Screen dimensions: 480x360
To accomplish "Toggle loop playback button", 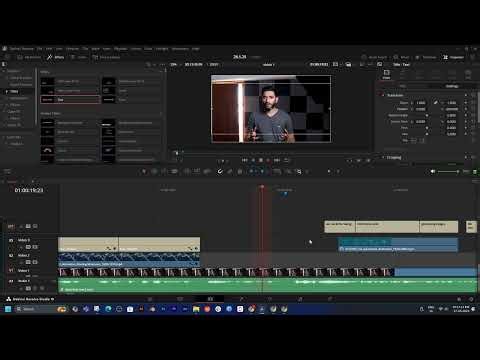I will point(286,160).
